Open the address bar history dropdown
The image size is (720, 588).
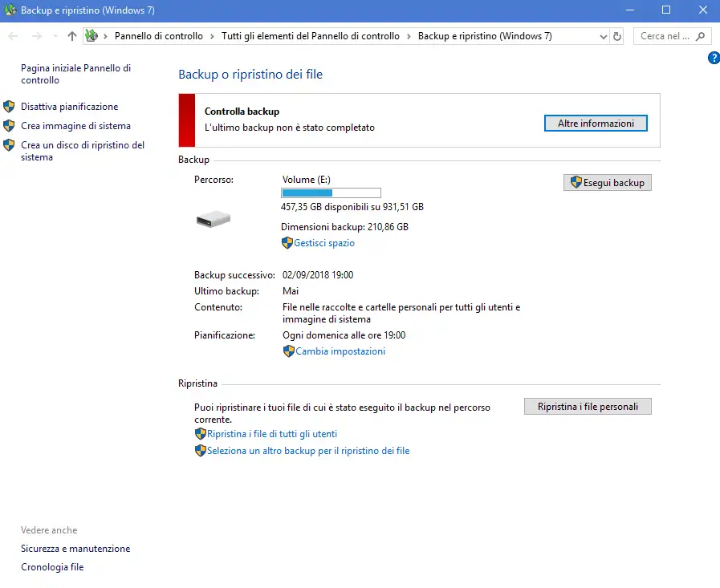pyautogui.click(x=604, y=36)
